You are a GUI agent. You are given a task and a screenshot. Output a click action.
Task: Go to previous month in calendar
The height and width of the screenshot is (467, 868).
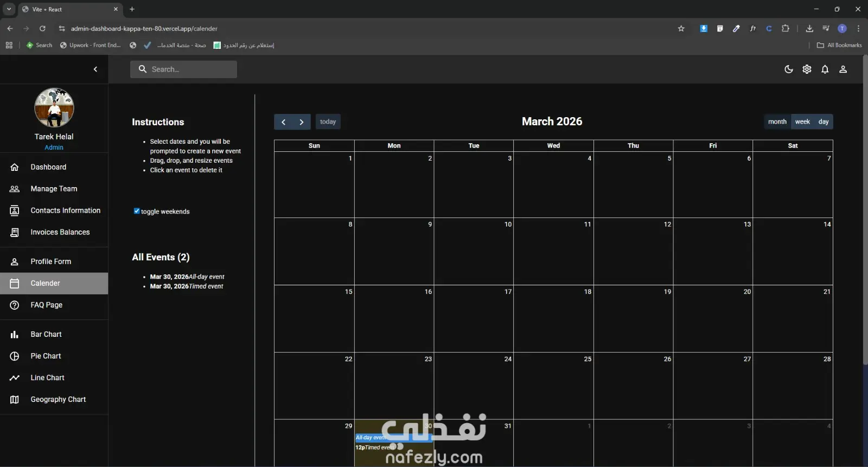click(x=283, y=122)
